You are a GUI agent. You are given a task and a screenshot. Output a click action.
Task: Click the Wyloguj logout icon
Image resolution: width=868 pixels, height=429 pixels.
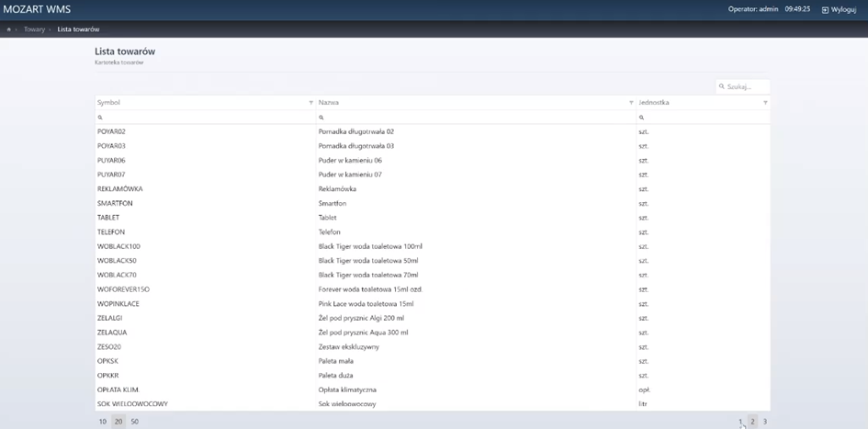(x=825, y=9)
